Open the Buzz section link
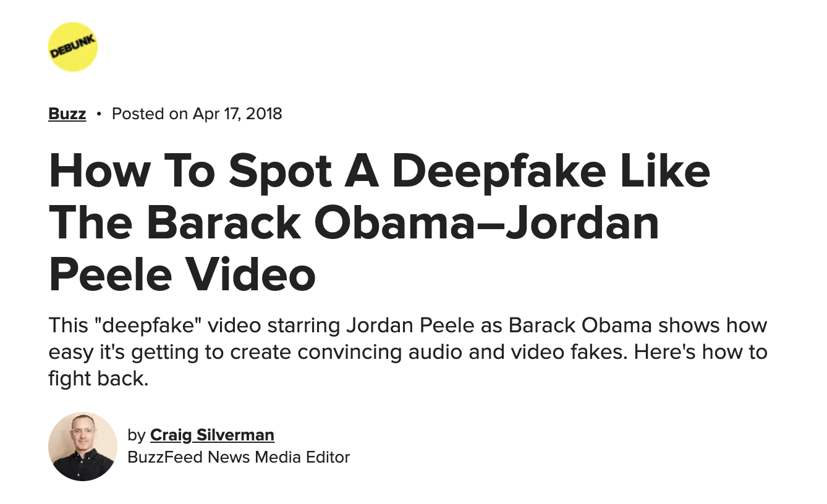827x504 pixels. click(67, 114)
